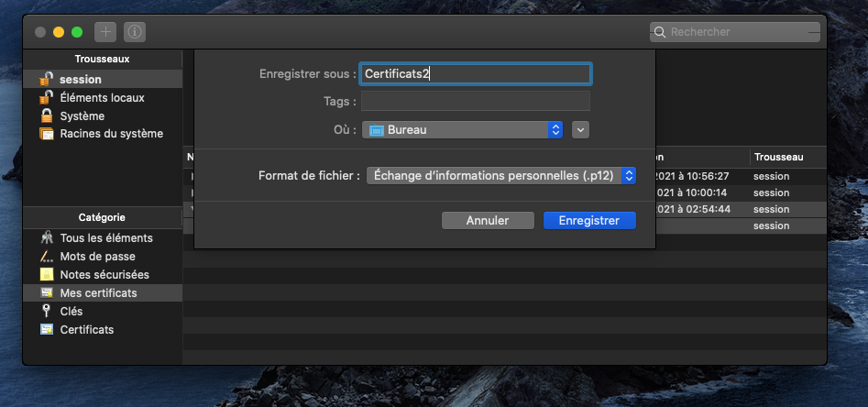Click the padlock icon beside Éléments locaux

tap(47, 97)
